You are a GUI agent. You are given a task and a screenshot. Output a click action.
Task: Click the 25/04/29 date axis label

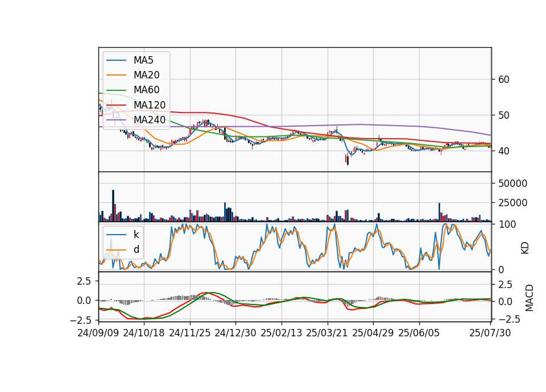point(373,333)
